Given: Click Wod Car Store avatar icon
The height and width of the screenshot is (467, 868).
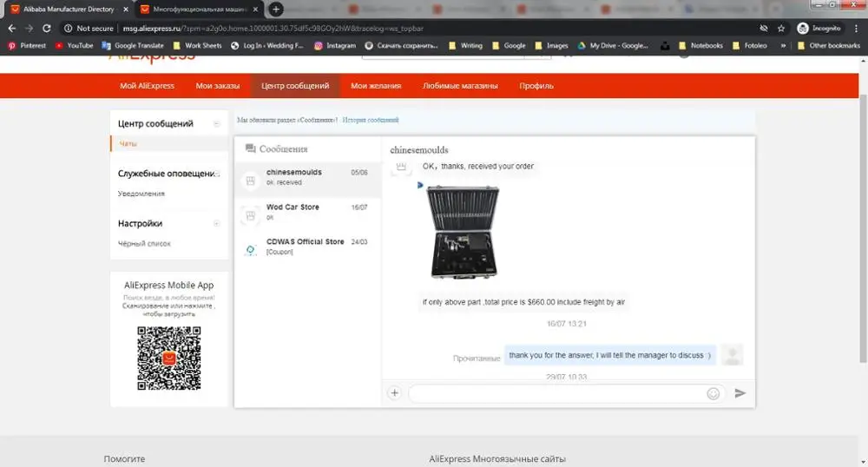Looking at the screenshot, I should (250, 215).
